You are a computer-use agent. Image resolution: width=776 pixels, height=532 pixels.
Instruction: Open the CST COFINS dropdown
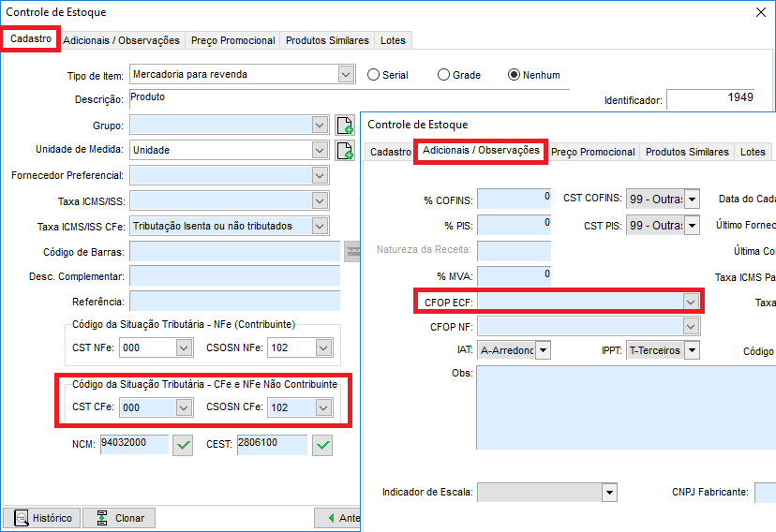coord(693,199)
